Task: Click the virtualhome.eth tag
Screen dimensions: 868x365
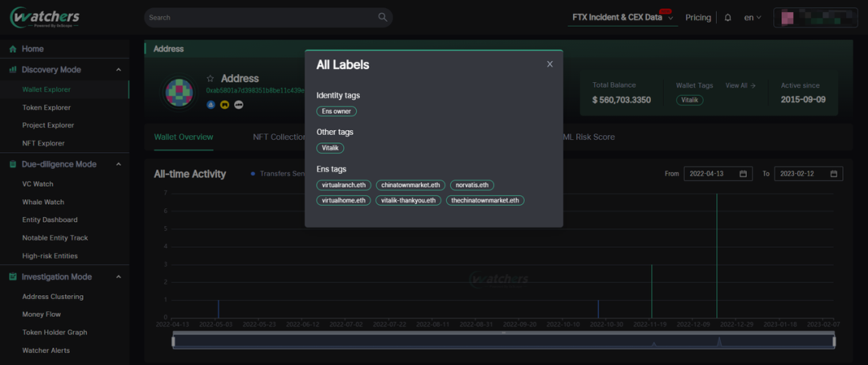Action: [343, 200]
